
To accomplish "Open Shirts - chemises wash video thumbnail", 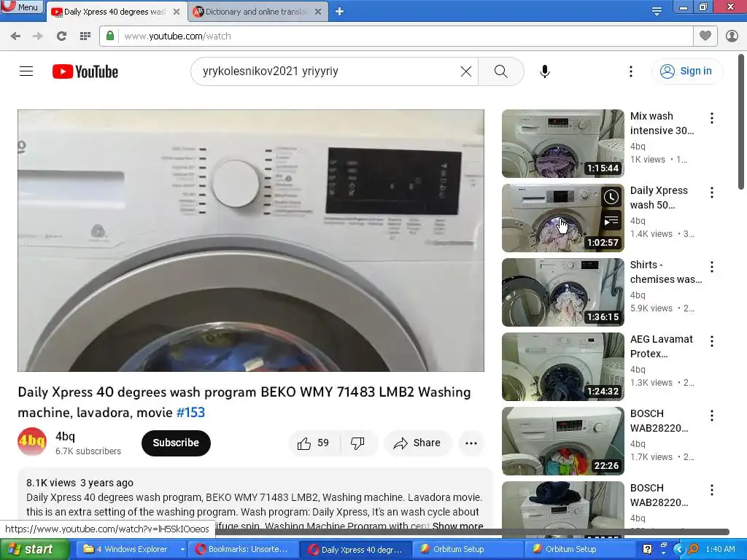I will 562,292.
